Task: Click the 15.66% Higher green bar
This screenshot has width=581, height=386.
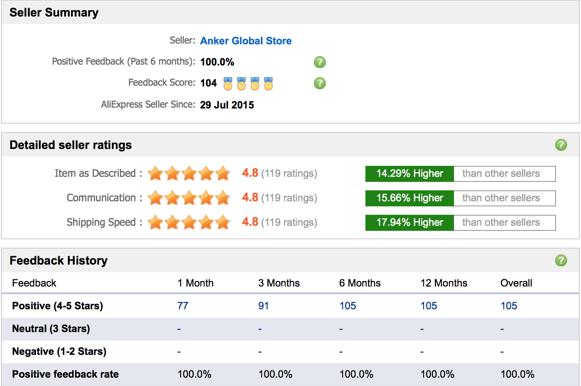Action: (409, 198)
